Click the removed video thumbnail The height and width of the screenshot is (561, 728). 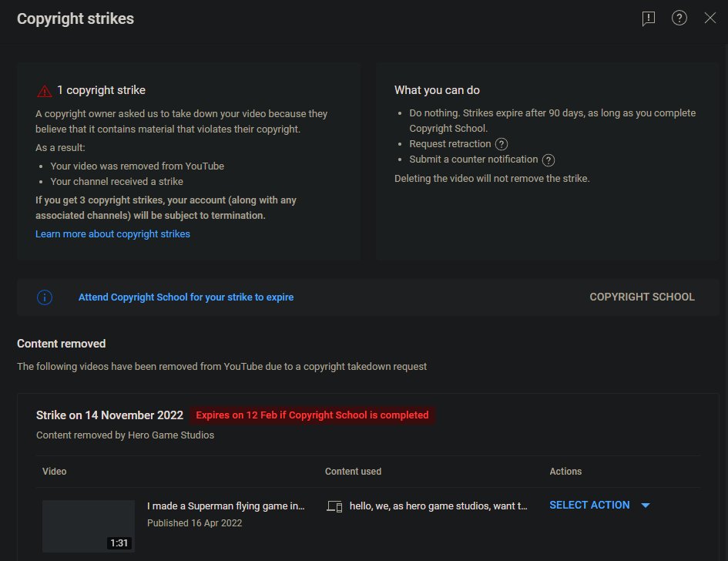pyautogui.click(x=88, y=526)
